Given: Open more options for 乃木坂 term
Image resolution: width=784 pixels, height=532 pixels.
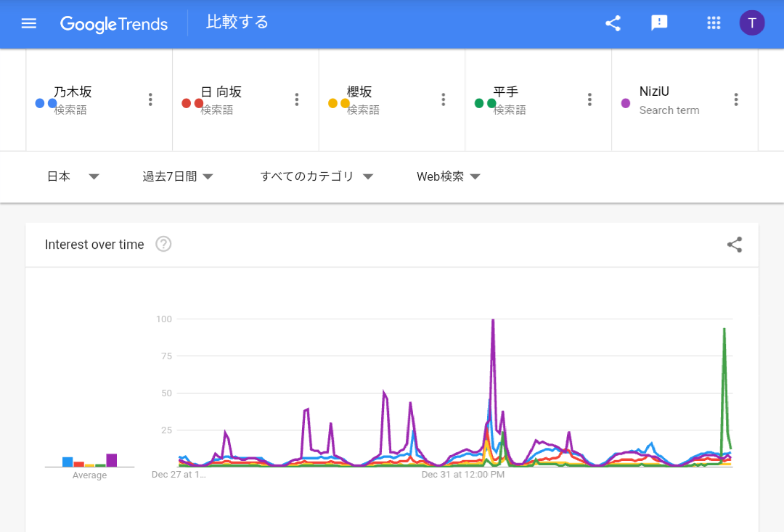Looking at the screenshot, I should coord(150,100).
